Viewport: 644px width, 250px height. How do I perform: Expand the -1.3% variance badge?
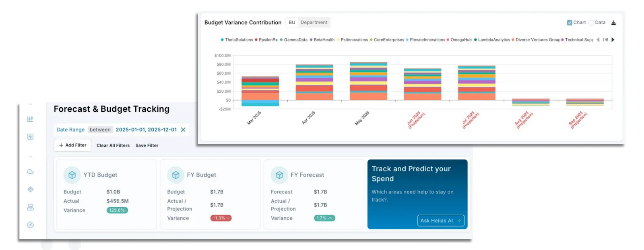[221, 218]
